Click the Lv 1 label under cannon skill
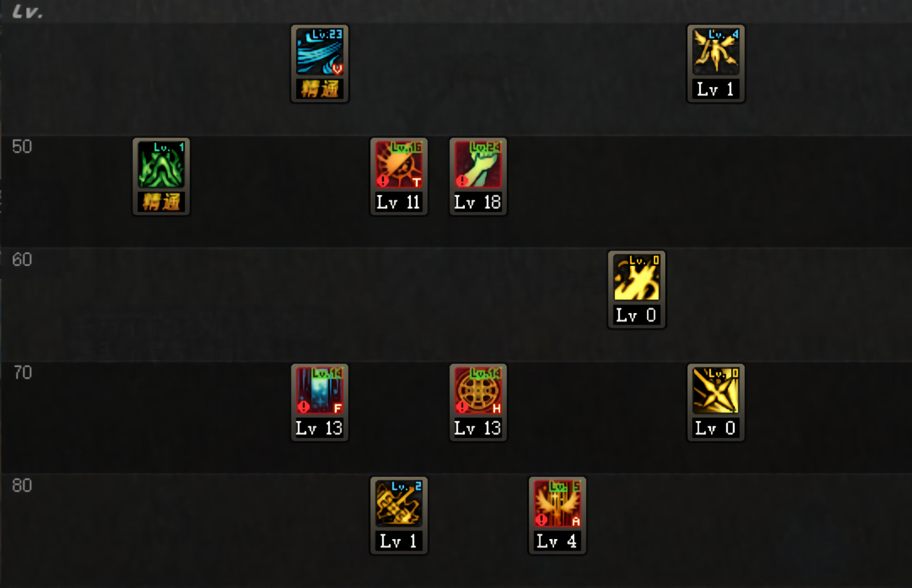The image size is (912, 588). click(399, 541)
